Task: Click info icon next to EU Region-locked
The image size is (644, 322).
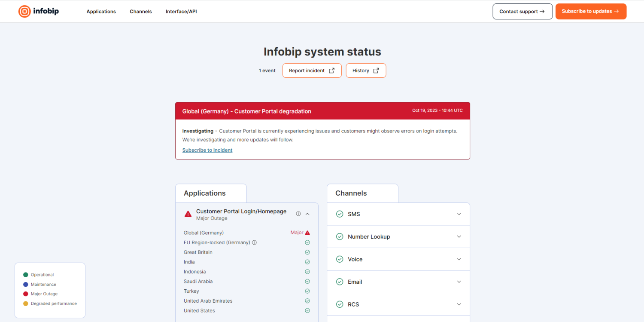Action: tap(254, 242)
